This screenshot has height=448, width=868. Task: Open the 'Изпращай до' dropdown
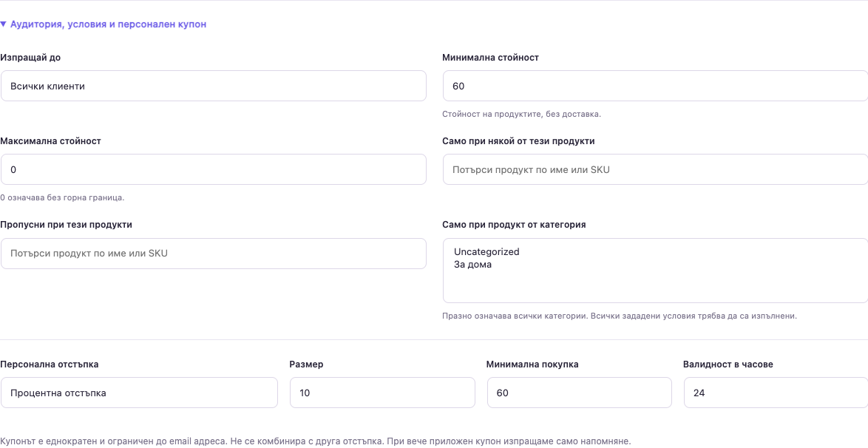pyautogui.click(x=213, y=86)
